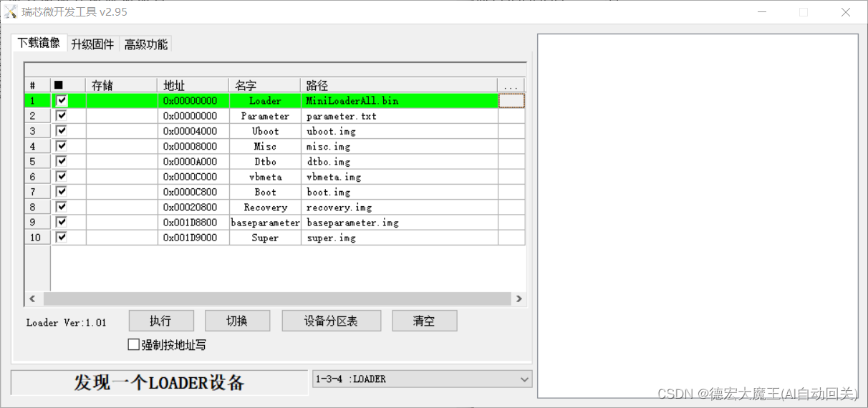868x408 pixels.
Task: Select the parameter.txt path cell
Action: (x=400, y=116)
